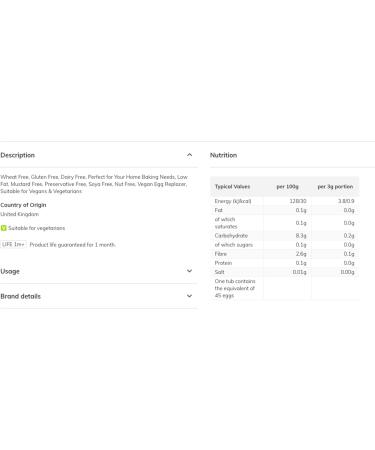Select the Energy (kJ/kcal) table row

pos(285,201)
